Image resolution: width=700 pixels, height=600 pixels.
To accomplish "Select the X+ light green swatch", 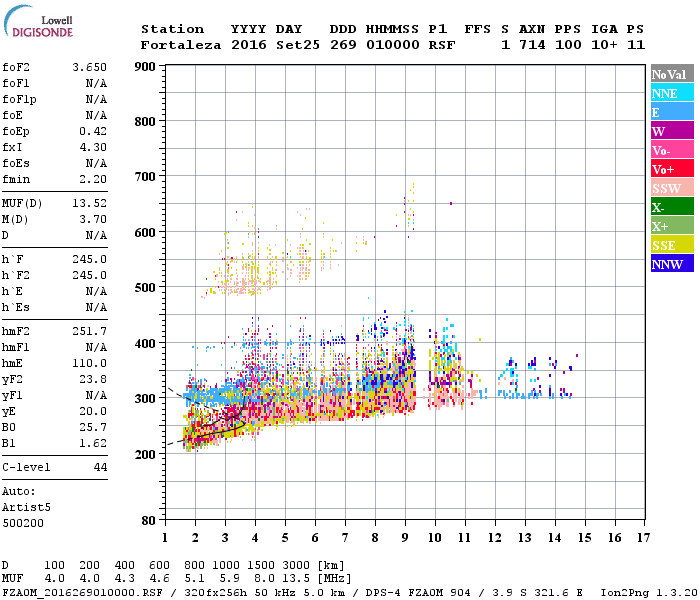I will click(672, 226).
